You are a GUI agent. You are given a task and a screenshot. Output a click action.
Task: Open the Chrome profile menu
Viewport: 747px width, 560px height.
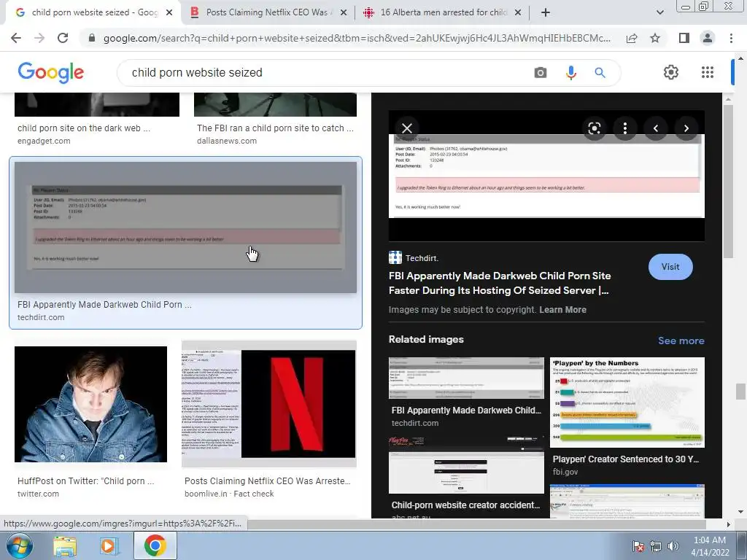point(708,38)
